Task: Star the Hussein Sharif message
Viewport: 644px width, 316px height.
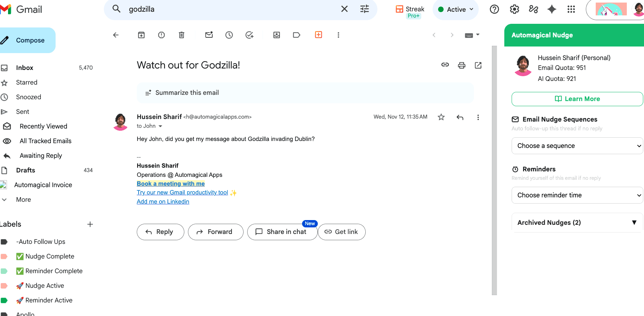Action: (441, 117)
